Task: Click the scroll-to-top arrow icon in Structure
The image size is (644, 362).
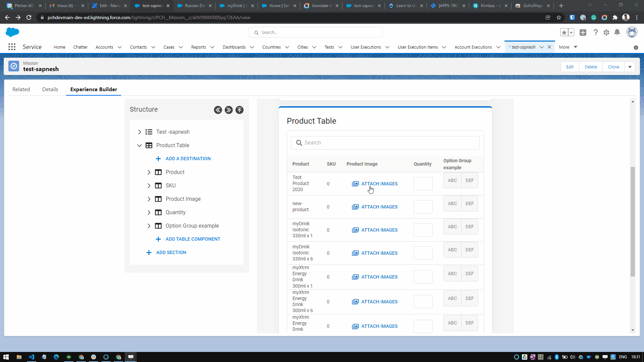Action: [239, 110]
